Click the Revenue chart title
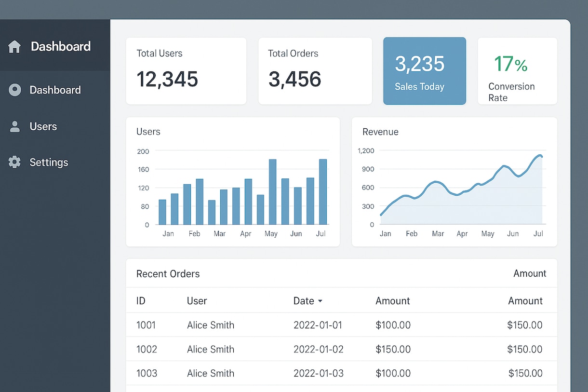This screenshot has width=588, height=392. pos(380,132)
